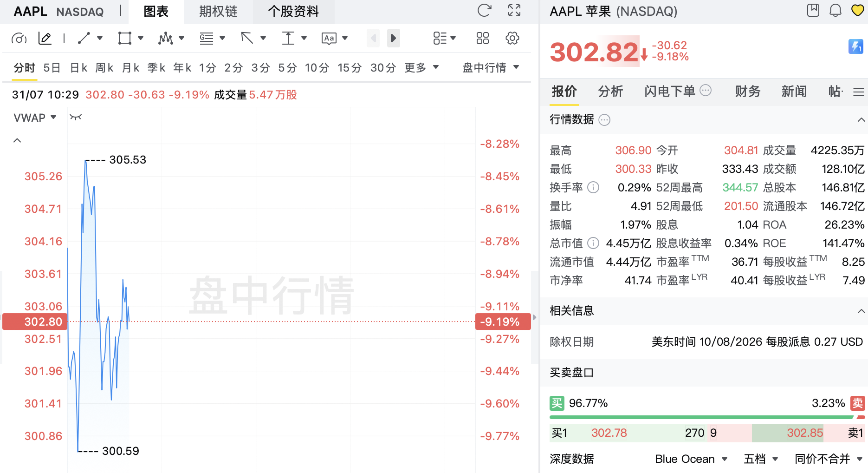Collapse the 相关信息 section
868x473 pixels.
tap(862, 311)
